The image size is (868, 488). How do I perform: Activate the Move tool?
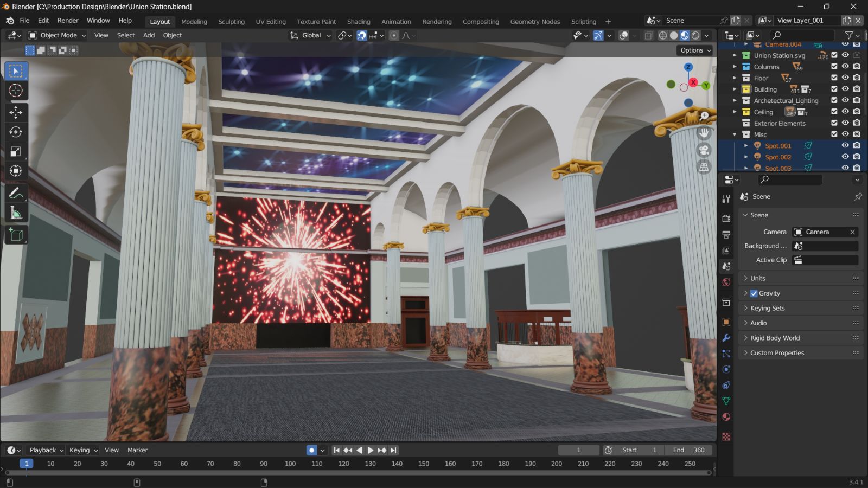click(16, 112)
